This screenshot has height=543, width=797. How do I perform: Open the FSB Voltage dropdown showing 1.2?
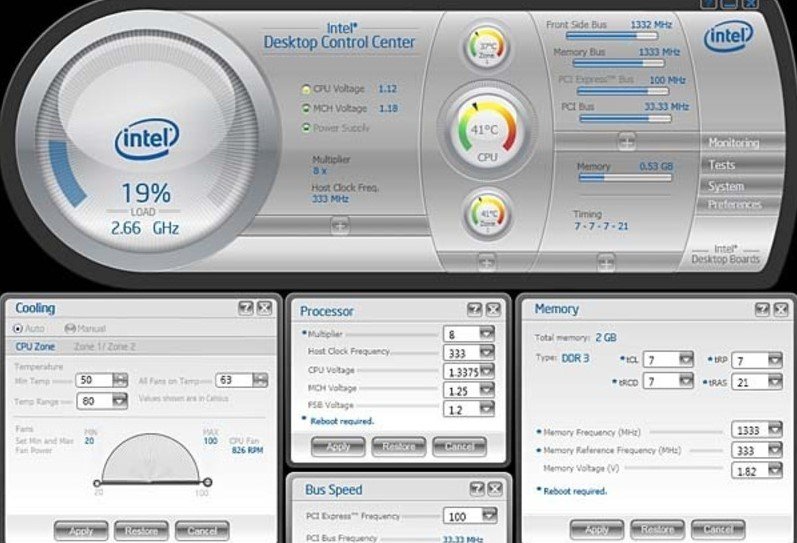pos(487,409)
